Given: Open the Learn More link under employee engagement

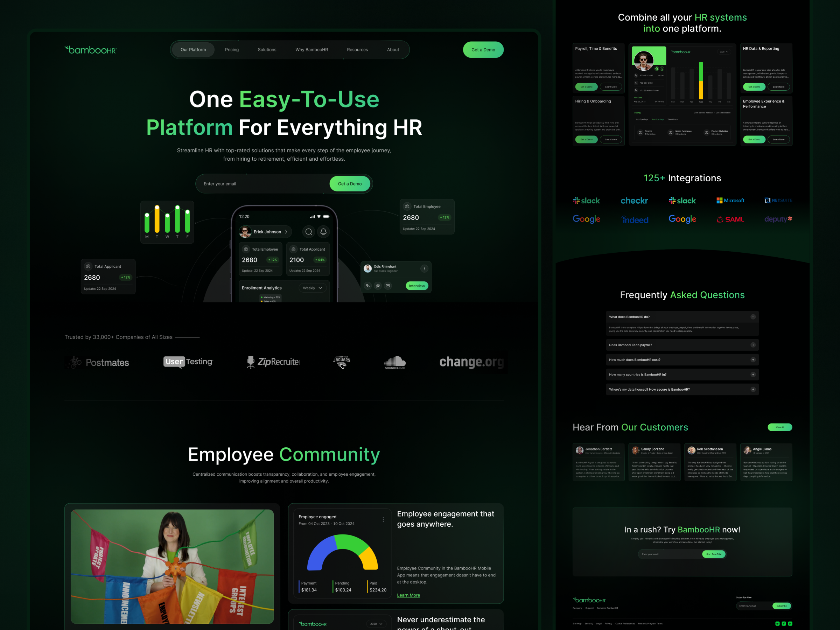Looking at the screenshot, I should pyautogui.click(x=408, y=595).
